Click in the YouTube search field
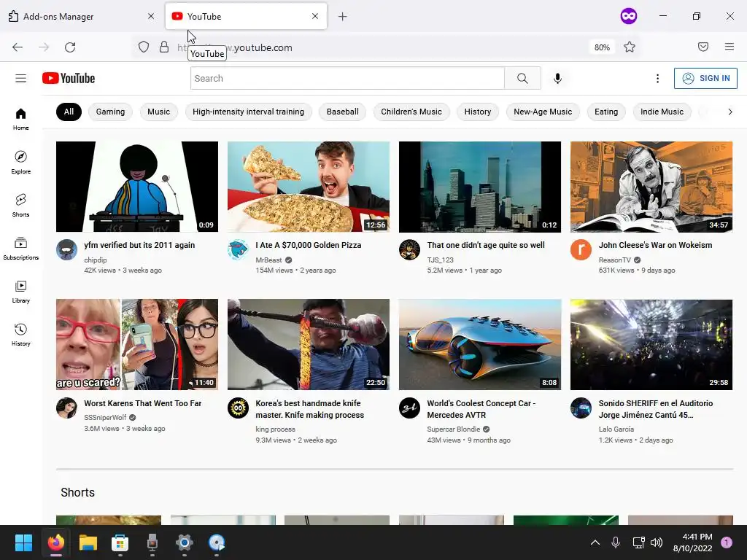The width and height of the screenshot is (747, 560). click(347, 78)
